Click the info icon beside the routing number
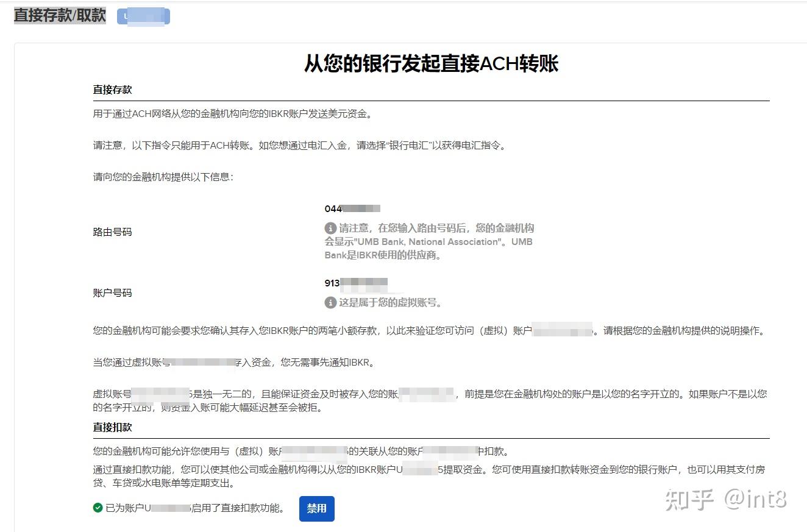This screenshot has height=532, width=807. pyautogui.click(x=330, y=228)
